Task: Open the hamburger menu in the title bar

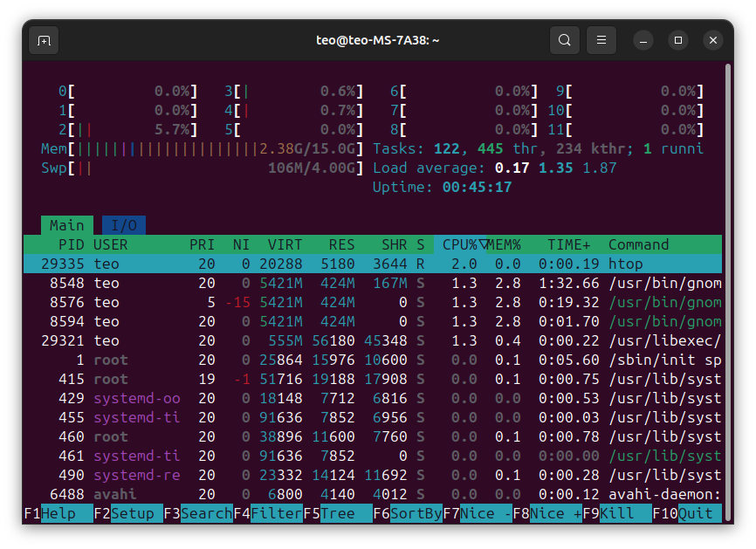Action: pyautogui.click(x=601, y=40)
